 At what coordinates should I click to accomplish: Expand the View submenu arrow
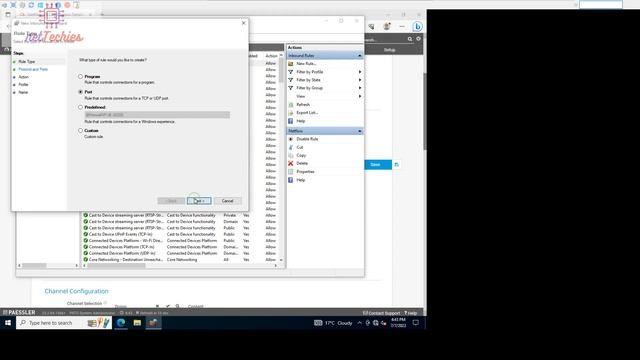tap(360, 96)
